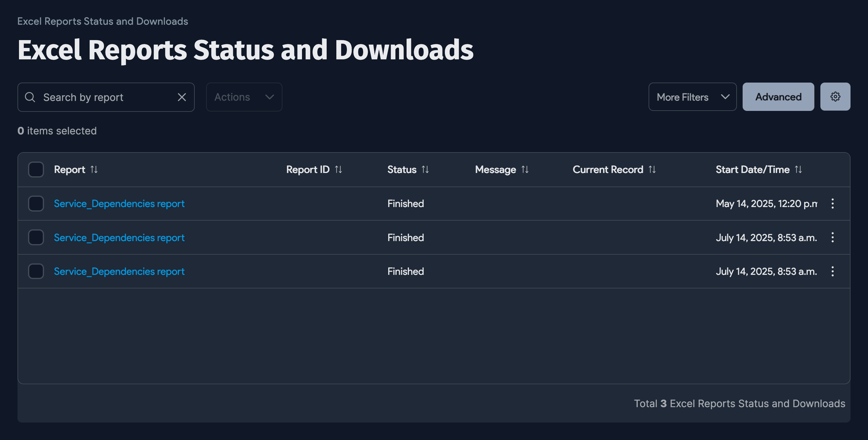Image resolution: width=868 pixels, height=440 pixels.
Task: Sort the table by Status
Action: [425, 169]
